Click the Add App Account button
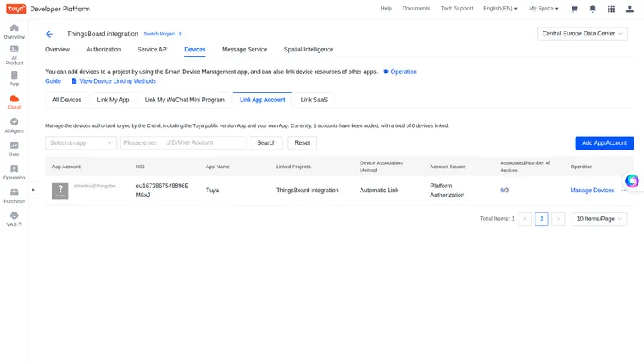This screenshot has width=644, height=362. 605,143
